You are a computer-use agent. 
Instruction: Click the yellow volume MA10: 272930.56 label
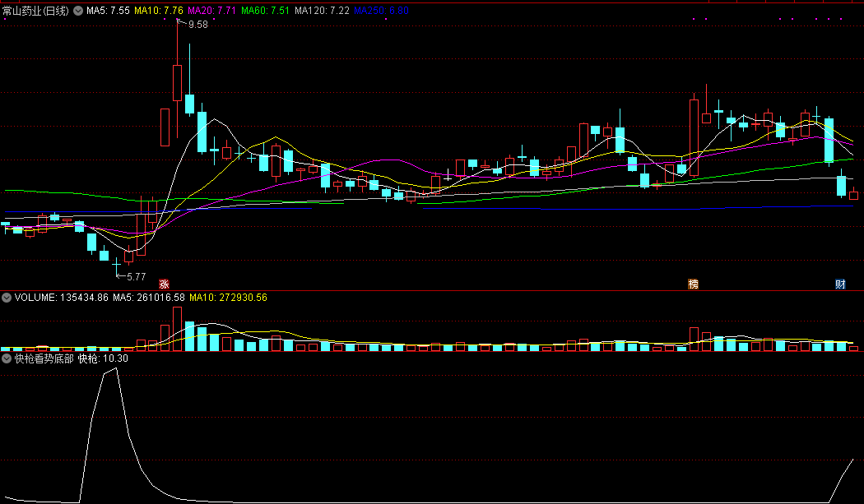pos(228,298)
